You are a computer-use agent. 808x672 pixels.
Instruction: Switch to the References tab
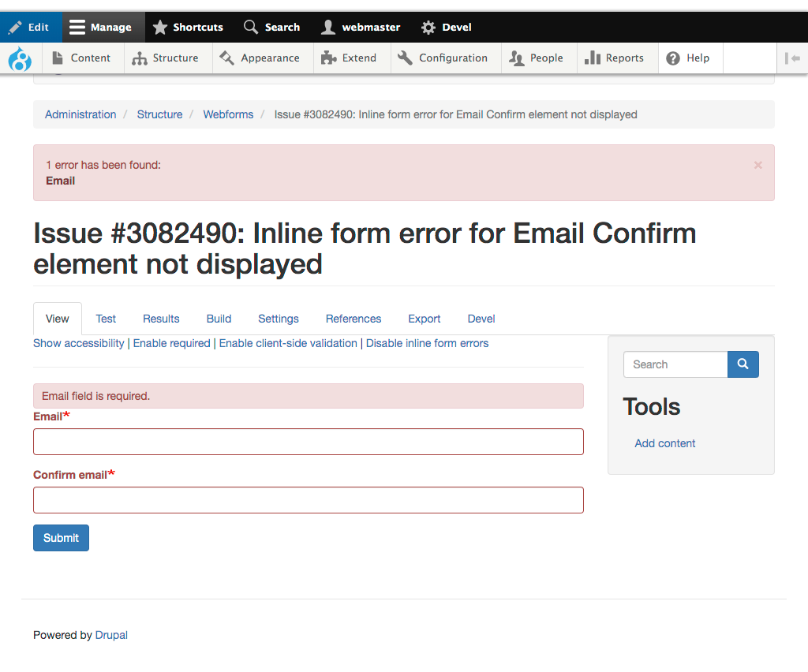(353, 319)
